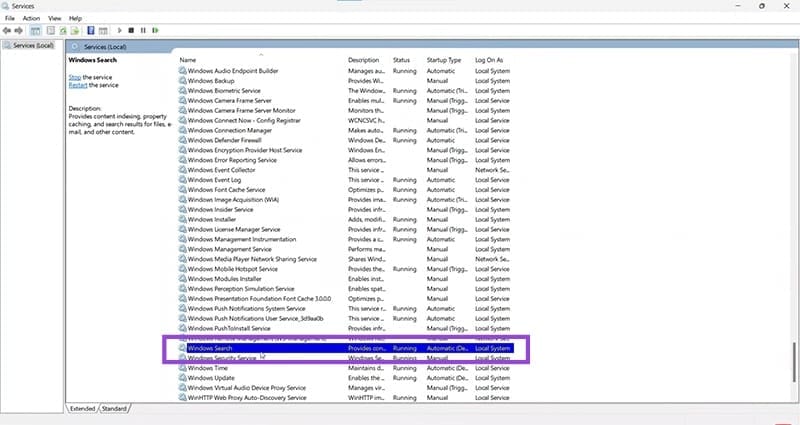800x425 pixels.
Task: Click the Start Service play icon
Action: (119, 31)
